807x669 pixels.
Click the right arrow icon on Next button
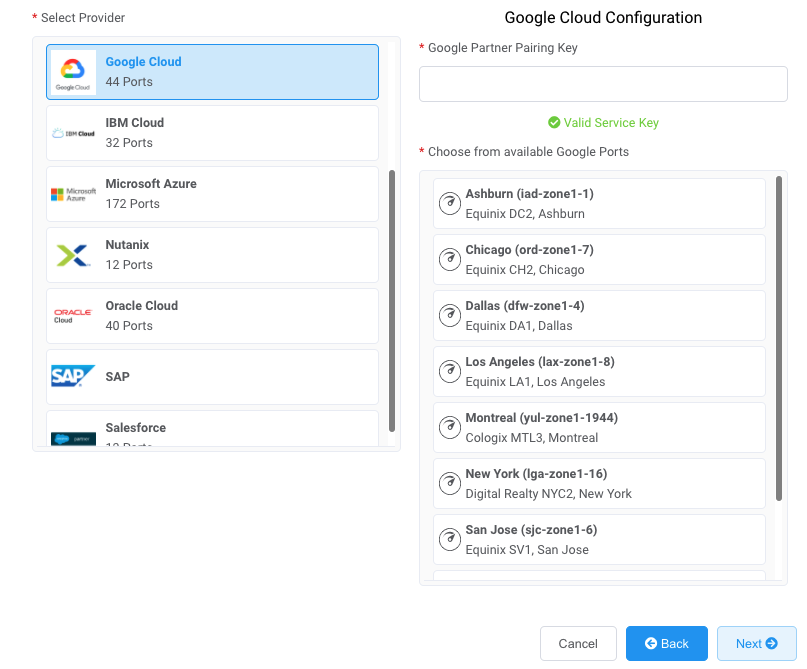(771, 643)
